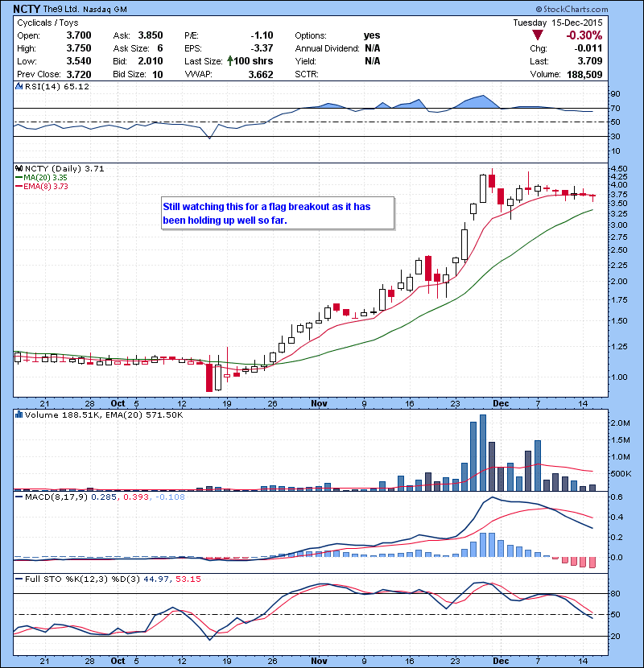Click the 90 mark on the RSI axis

pos(616,93)
